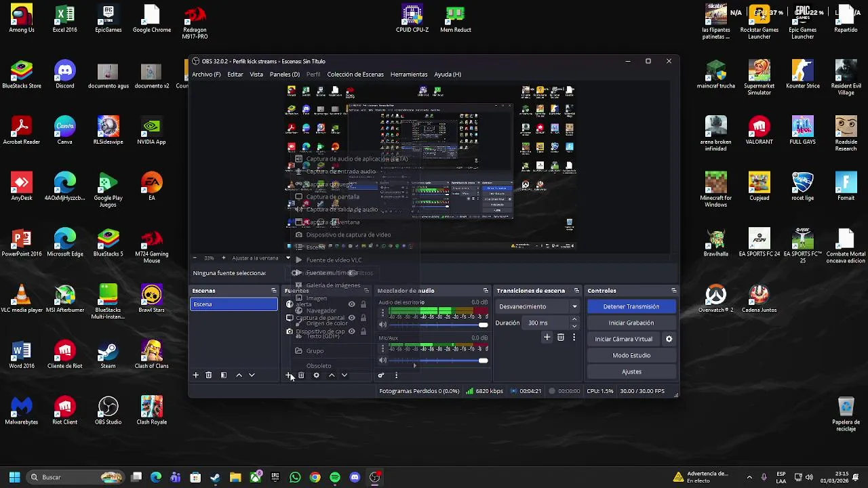Screen dimensions: 868x488
Task: Open Audio del escritorio options menu dots
Action: (382, 313)
